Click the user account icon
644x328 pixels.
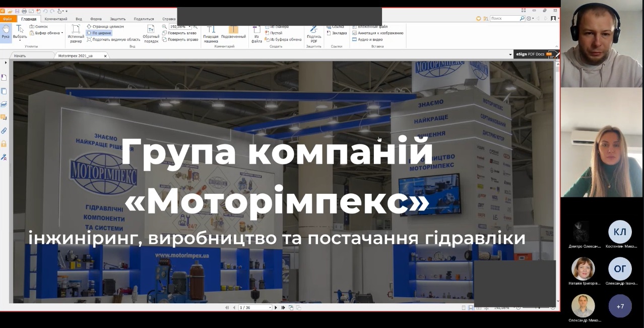[553, 18]
